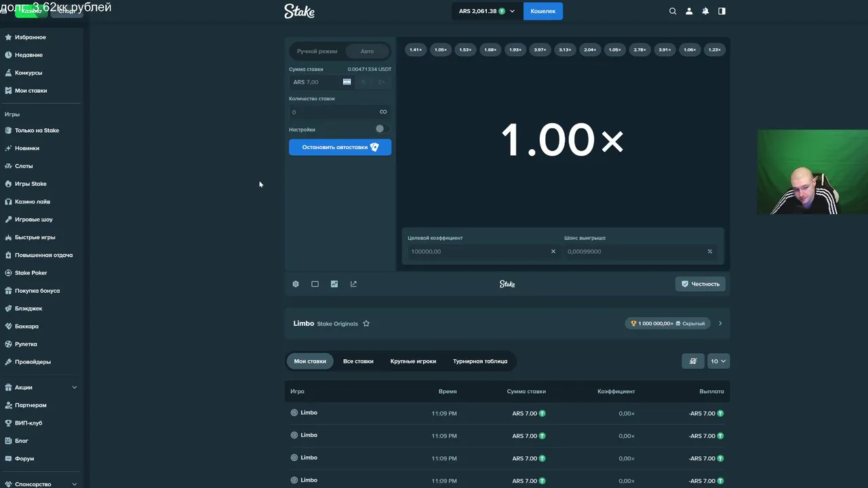Open live stats chart icon

click(334, 284)
